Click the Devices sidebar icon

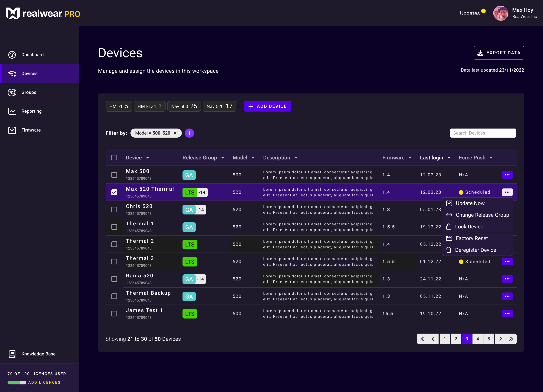[12, 73]
